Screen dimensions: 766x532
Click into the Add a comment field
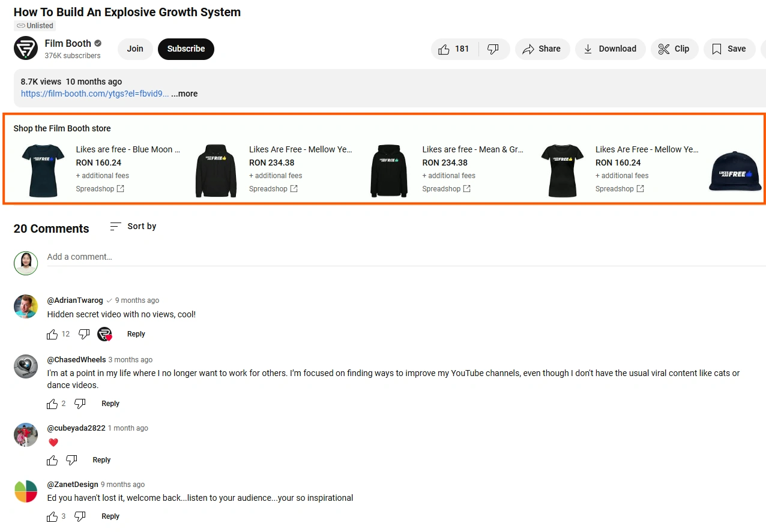point(406,257)
